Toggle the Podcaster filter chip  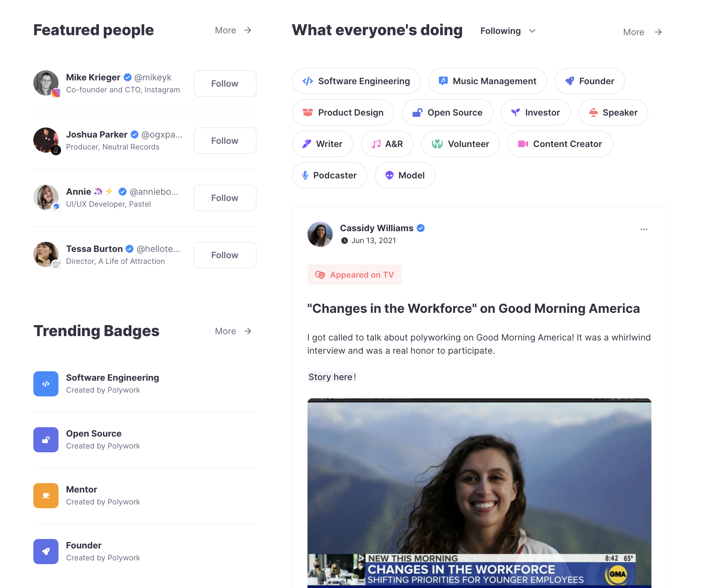click(x=329, y=175)
